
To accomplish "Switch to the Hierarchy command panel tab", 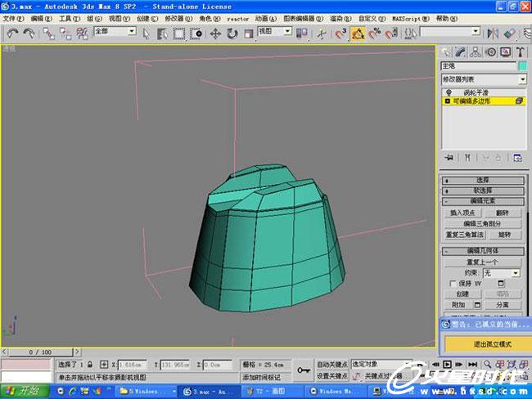I will (x=476, y=52).
